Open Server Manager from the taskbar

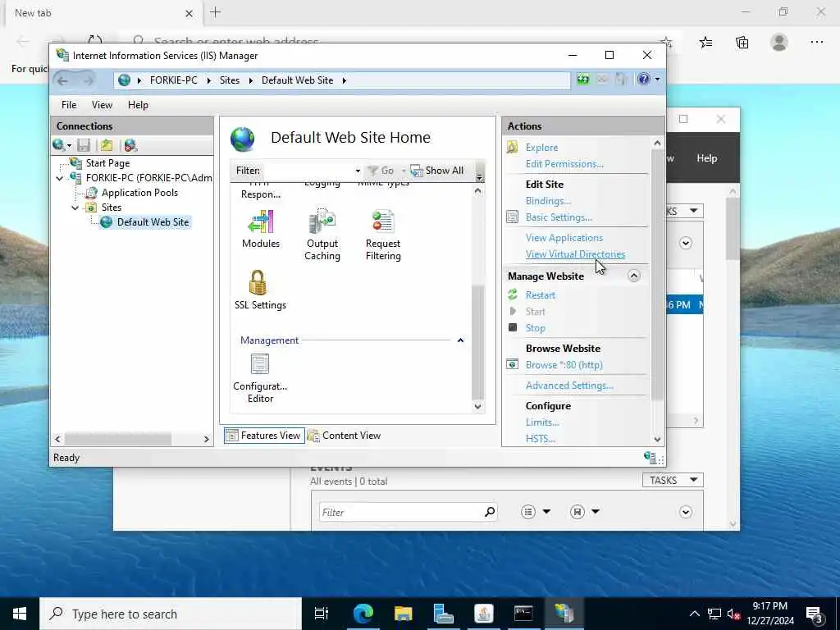444,614
